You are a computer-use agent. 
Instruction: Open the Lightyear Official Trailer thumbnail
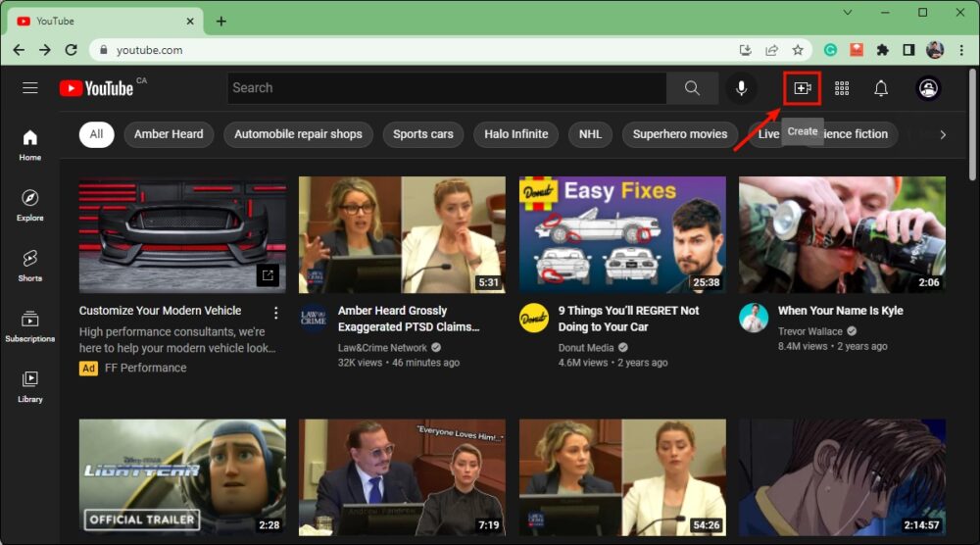[182, 477]
